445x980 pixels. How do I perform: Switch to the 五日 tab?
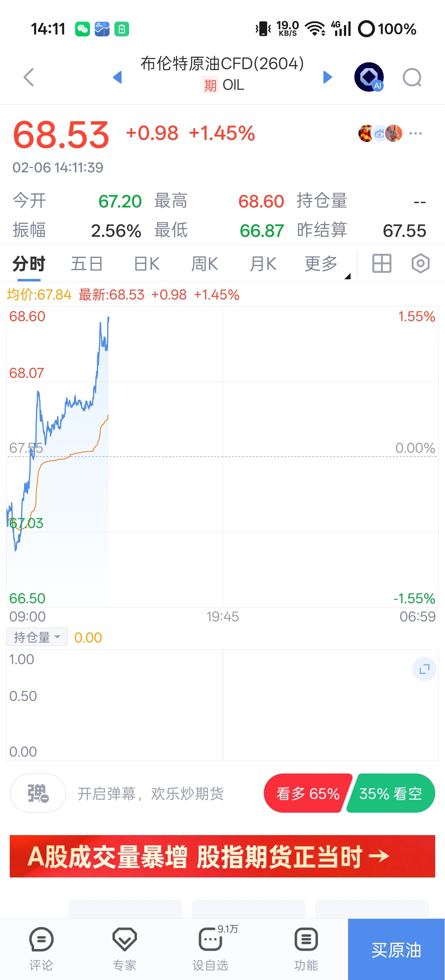(87, 264)
